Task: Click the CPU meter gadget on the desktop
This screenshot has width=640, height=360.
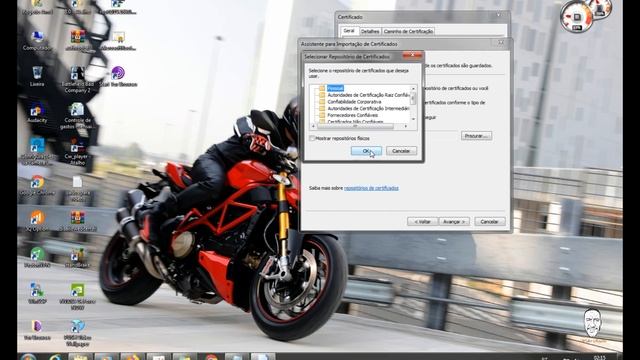Action: coord(577,18)
